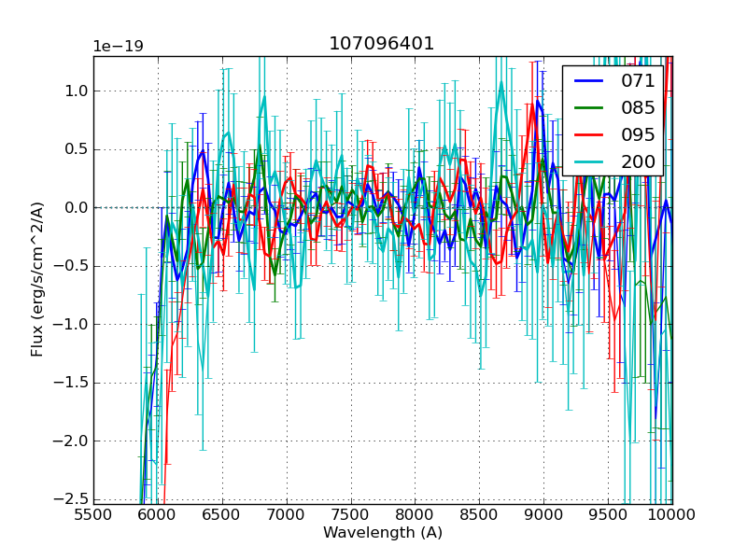Click the -1.5 y-axis tick label
This screenshot has width=747, height=560.
tap(73, 383)
